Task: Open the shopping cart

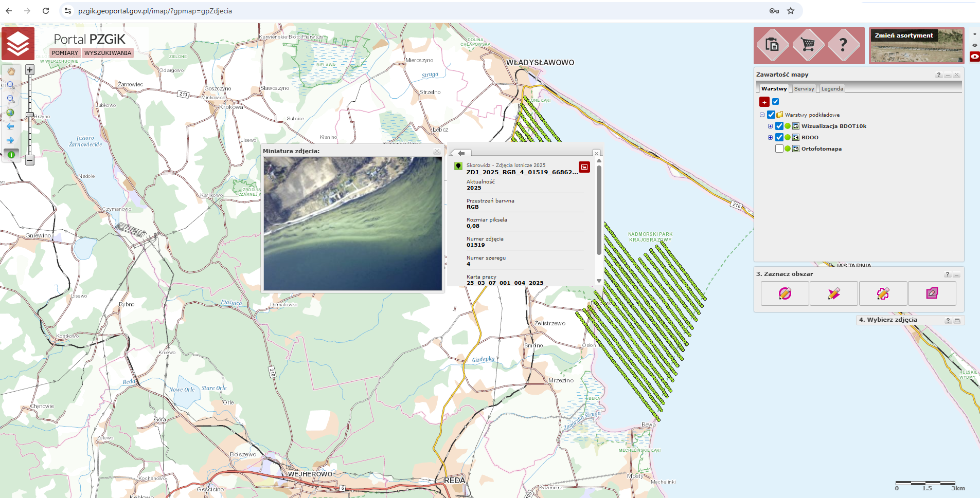Action: (x=808, y=45)
